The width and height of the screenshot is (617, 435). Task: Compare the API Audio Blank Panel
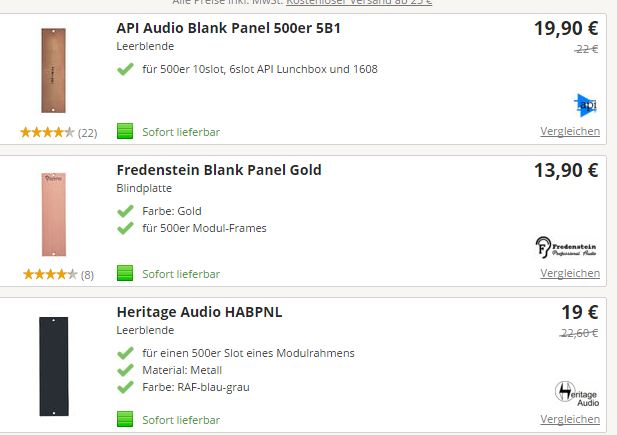(x=570, y=131)
